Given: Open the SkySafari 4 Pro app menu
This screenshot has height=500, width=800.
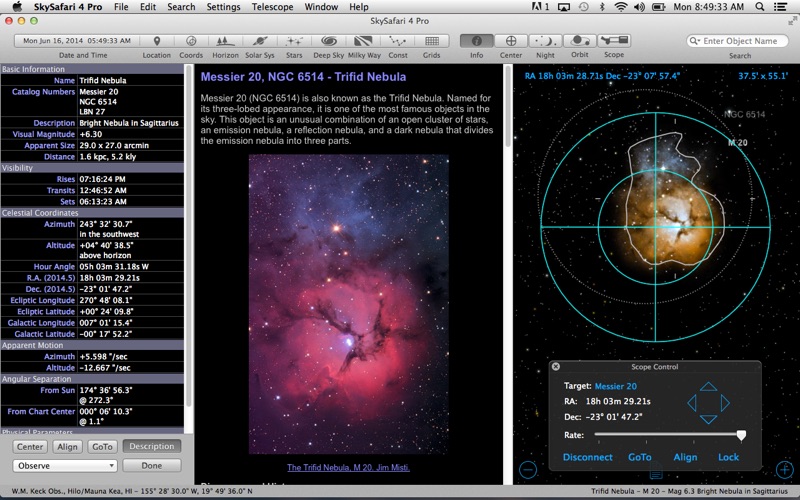Looking at the screenshot, I should point(68,7).
